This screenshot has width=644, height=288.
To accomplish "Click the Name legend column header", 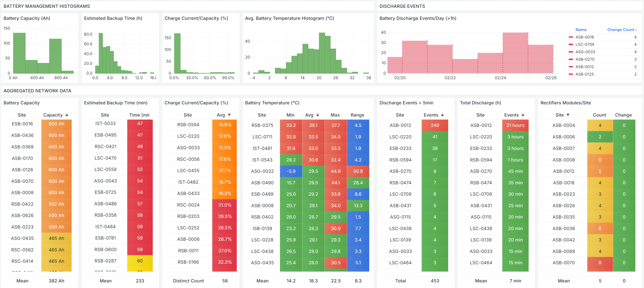I will click(x=581, y=30).
